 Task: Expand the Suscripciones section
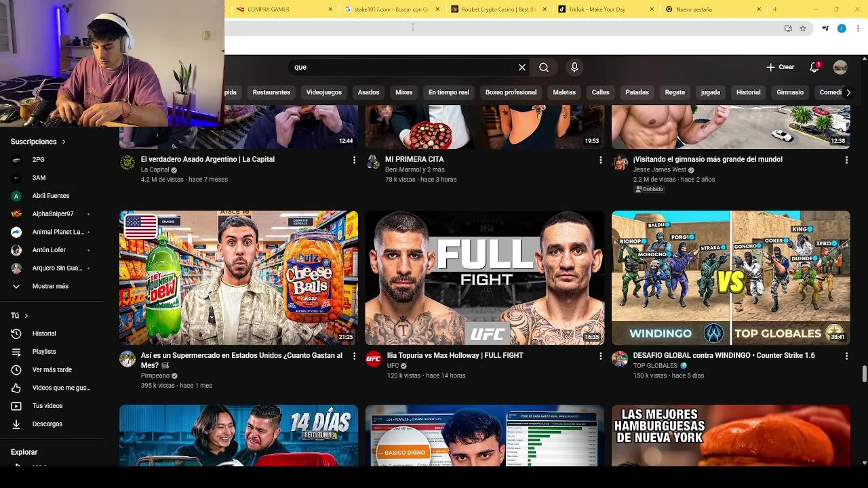[x=39, y=142]
